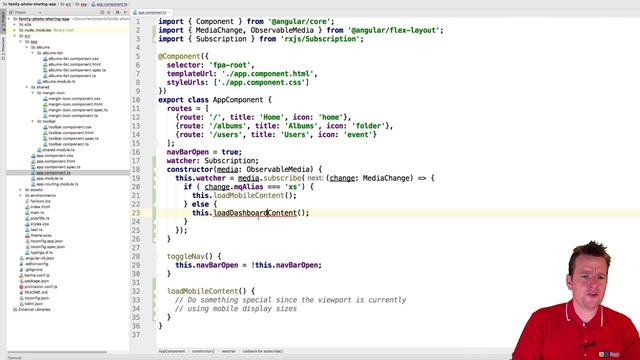Click navBarOpen = true on line 16
Image resolution: width=640 pixels, height=360 pixels.
tap(204, 152)
